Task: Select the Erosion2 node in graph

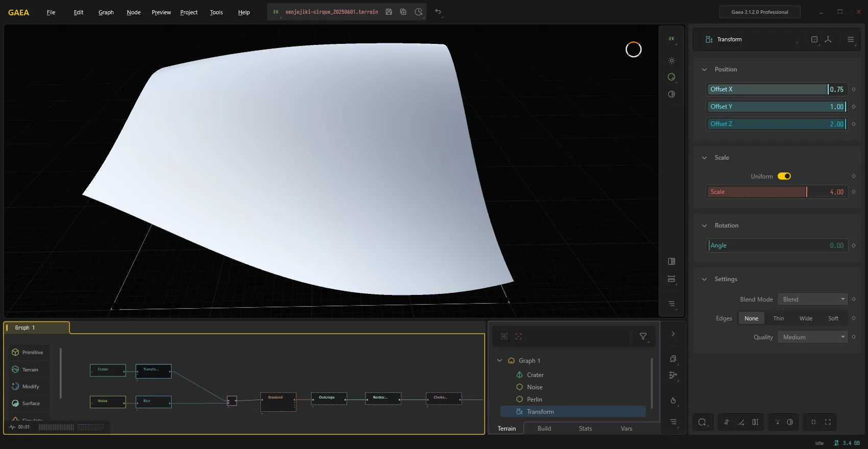Action: click(278, 402)
